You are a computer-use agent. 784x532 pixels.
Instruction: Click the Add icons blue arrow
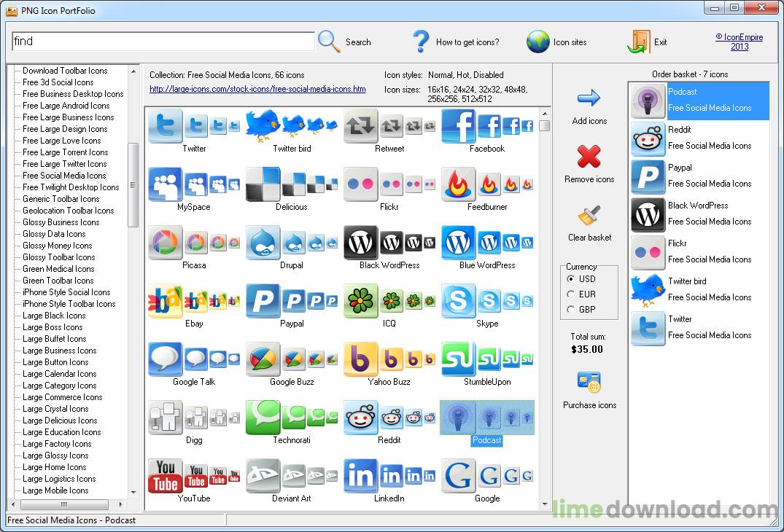pos(589,98)
